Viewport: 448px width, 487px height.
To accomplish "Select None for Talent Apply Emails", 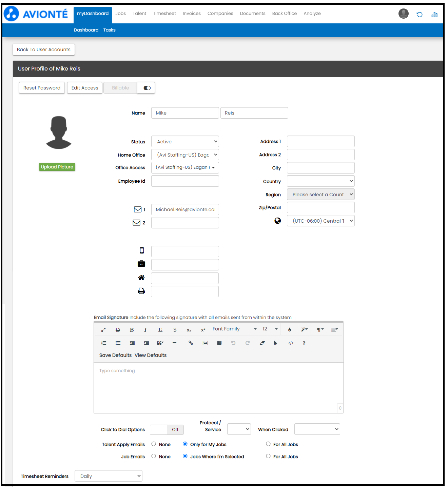I will tap(154, 444).
